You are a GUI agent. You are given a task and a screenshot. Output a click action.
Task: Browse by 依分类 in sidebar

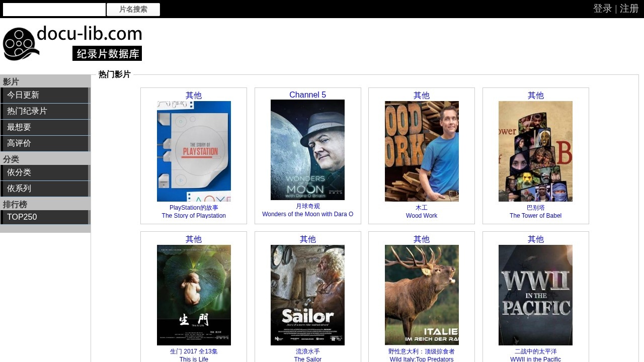point(45,172)
